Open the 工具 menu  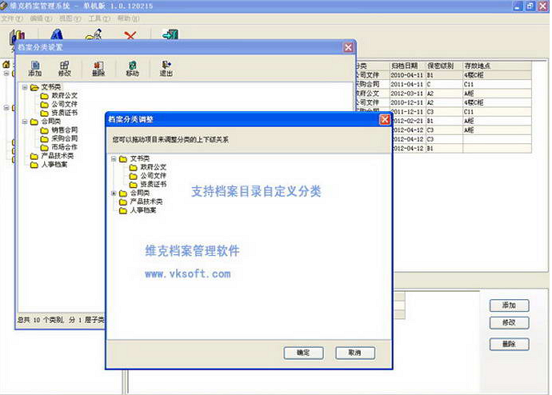[99, 18]
